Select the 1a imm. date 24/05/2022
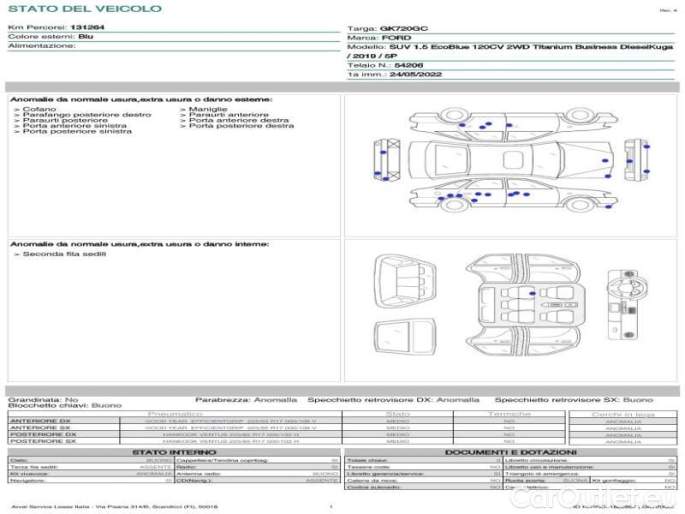Image resolution: width=685 pixels, height=514 pixels. (415, 75)
